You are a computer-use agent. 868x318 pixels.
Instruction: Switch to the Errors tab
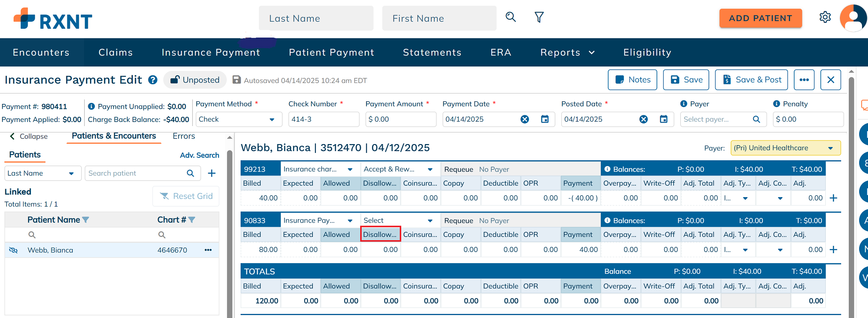184,136
